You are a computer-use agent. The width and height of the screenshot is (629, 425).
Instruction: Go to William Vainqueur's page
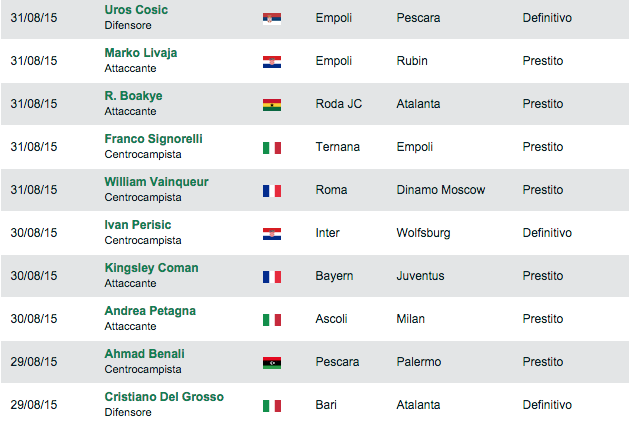pos(156,182)
